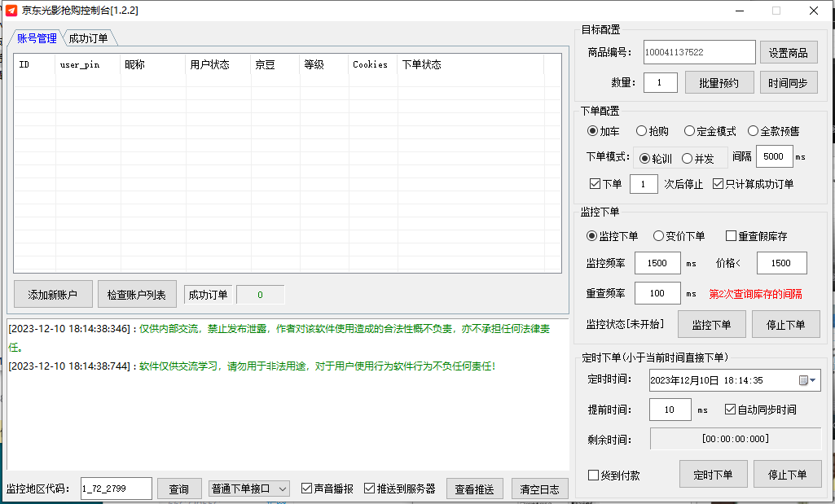Click the app logo icon in title bar
Screen dimensions: 835x504
coord(11,11)
